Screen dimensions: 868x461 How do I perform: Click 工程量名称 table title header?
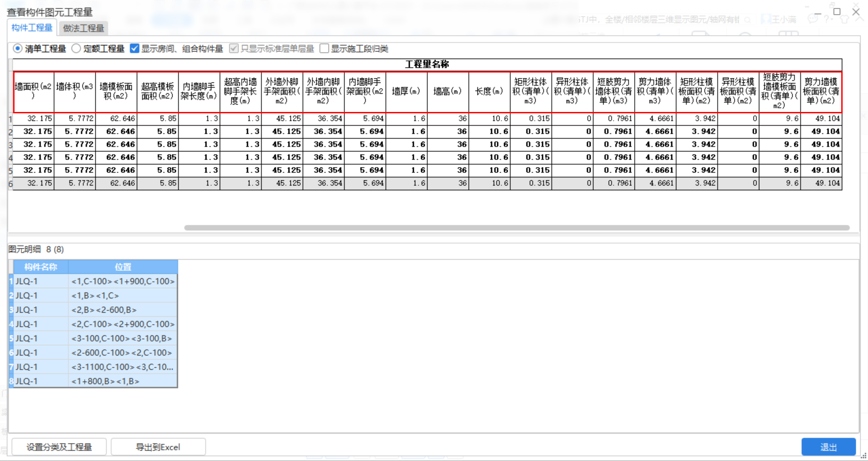pyautogui.click(x=427, y=64)
